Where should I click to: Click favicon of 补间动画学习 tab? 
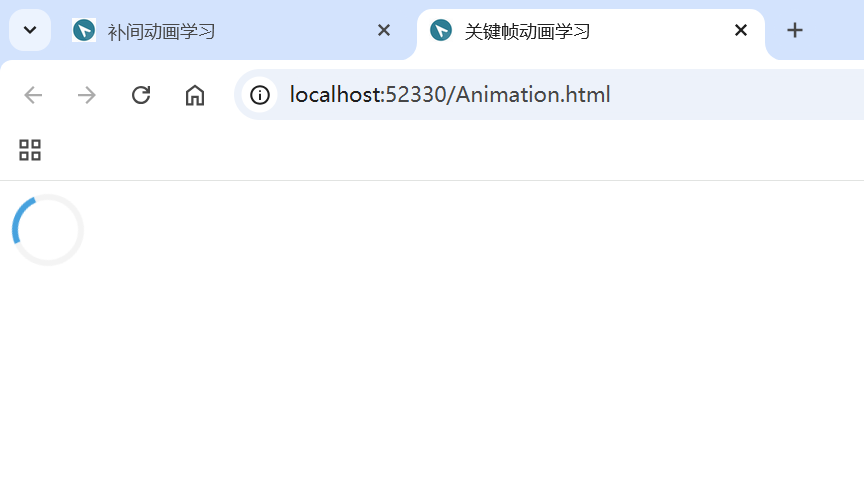tap(84, 30)
